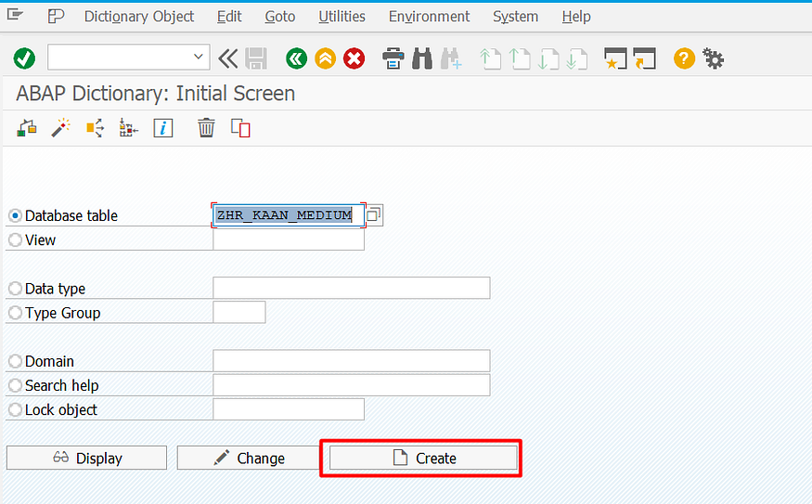This screenshot has height=504, width=812.
Task: Click the View name input field
Action: pyautogui.click(x=289, y=239)
